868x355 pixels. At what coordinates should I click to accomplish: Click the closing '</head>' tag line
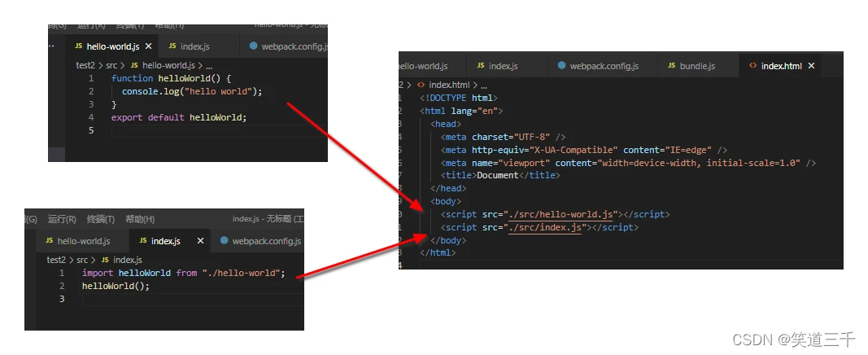pyautogui.click(x=448, y=188)
